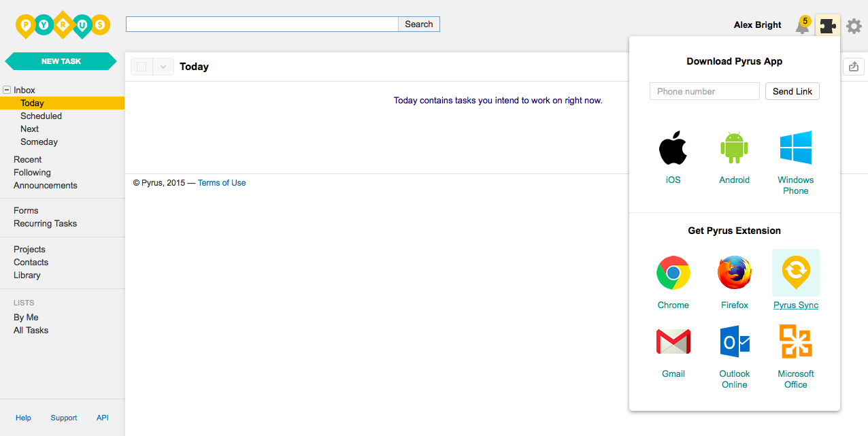Image resolution: width=868 pixels, height=436 pixels.
Task: Open Contacts section
Action: point(31,263)
